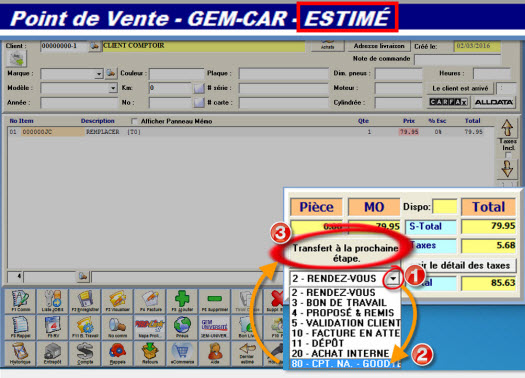This screenshot has height=378, width=525.
Task: Click the Note de commande field
Action: 457,59
